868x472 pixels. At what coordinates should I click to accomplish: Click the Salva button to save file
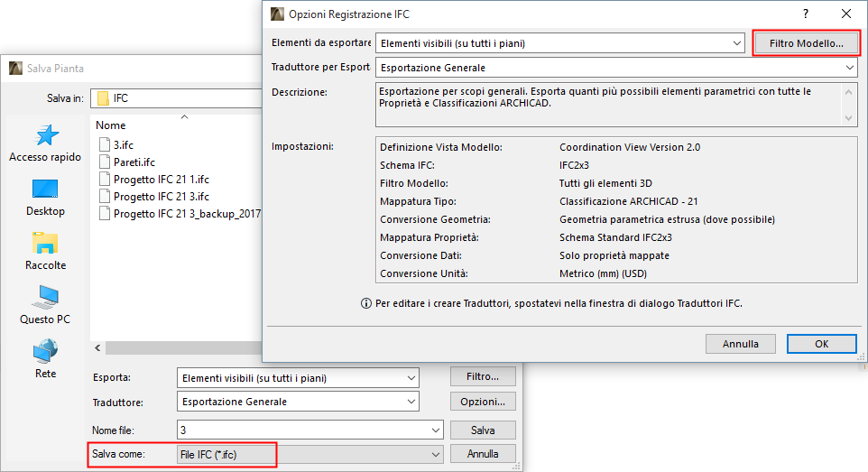tap(483, 430)
